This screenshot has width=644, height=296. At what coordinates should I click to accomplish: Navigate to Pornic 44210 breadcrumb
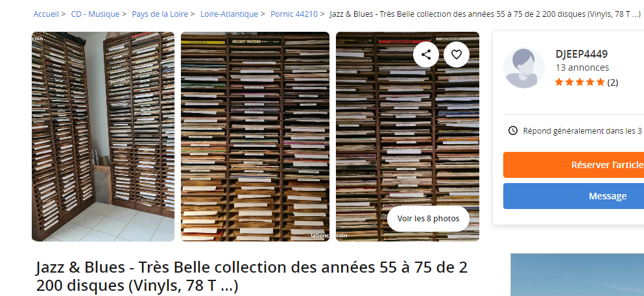pyautogui.click(x=294, y=14)
